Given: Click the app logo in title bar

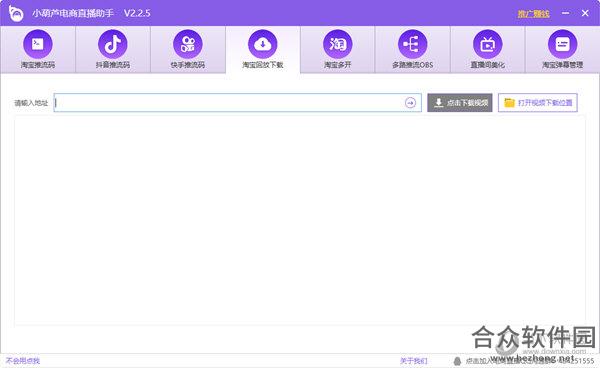Looking at the screenshot, I should (x=16, y=13).
